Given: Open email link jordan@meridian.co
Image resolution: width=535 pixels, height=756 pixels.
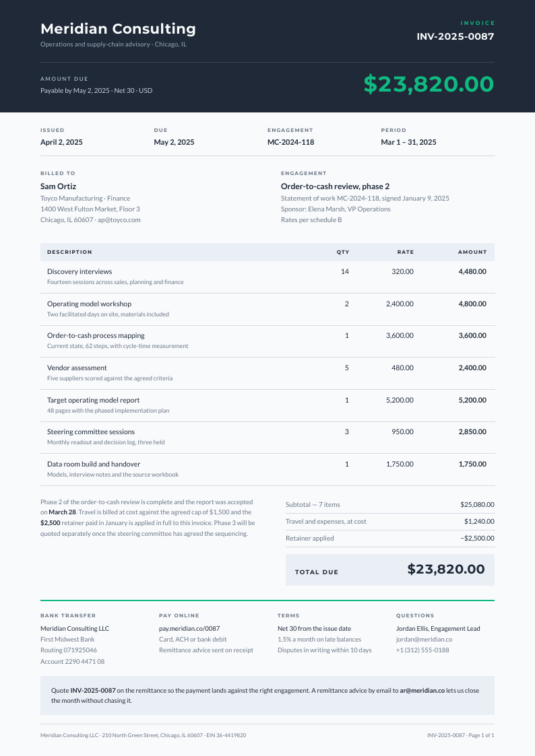Looking at the screenshot, I should [424, 640].
